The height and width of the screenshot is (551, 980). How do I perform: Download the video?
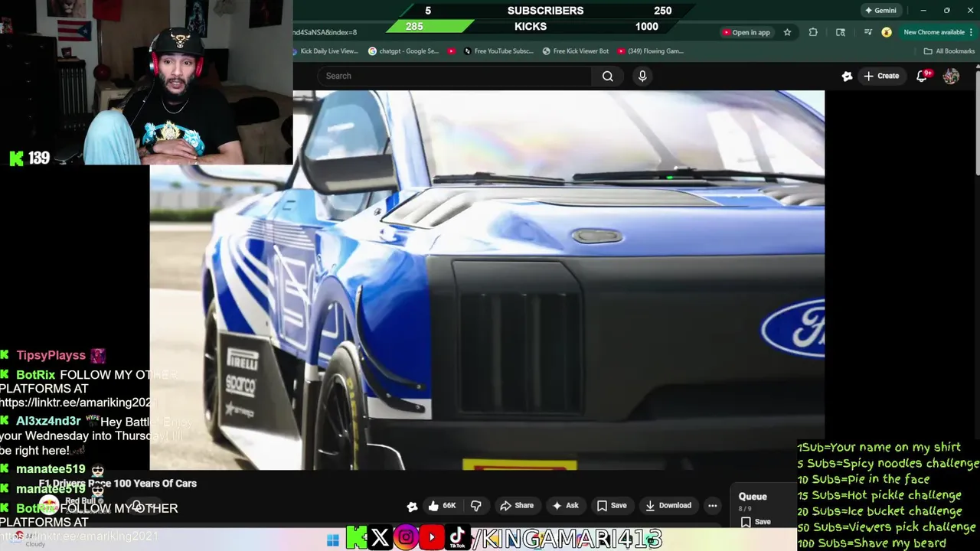point(668,505)
